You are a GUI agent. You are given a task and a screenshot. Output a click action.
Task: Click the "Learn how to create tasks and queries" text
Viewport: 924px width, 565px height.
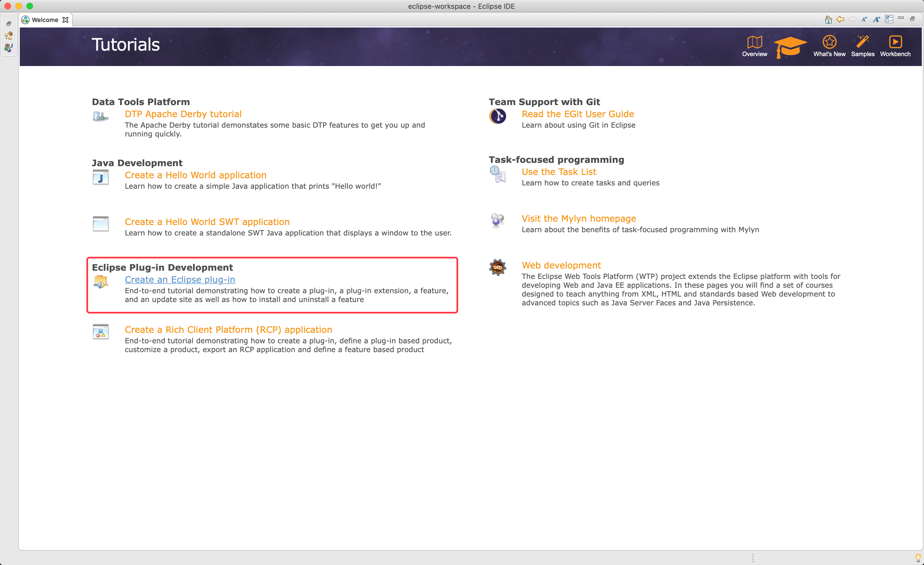pos(590,183)
